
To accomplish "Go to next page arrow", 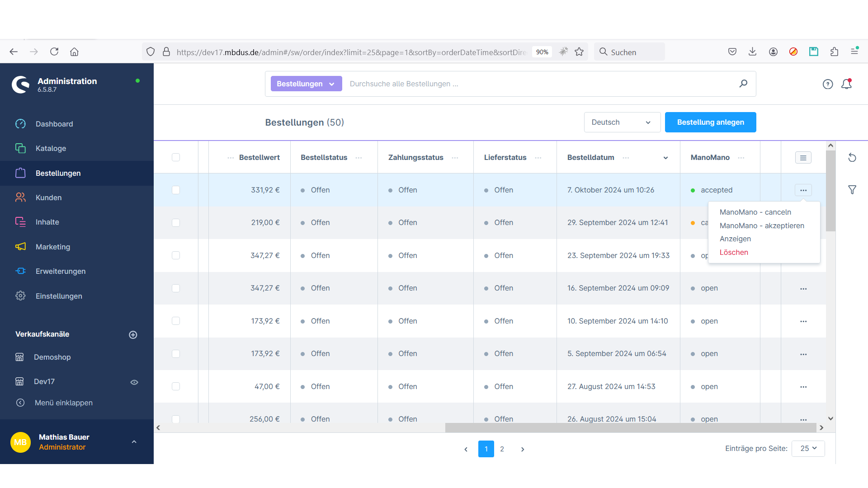I will pyautogui.click(x=523, y=449).
